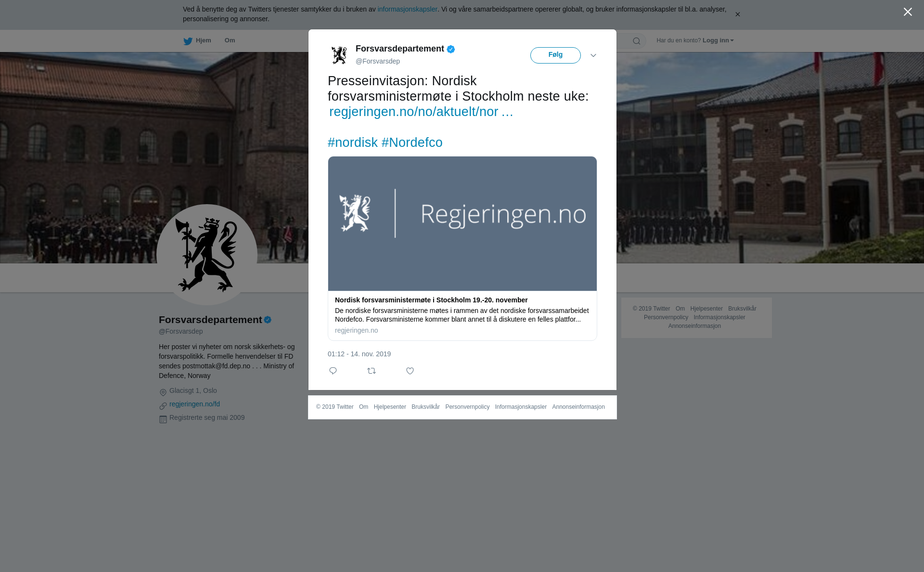This screenshot has height=572, width=924.
Task: Open the Om menu item
Action: (x=230, y=40)
